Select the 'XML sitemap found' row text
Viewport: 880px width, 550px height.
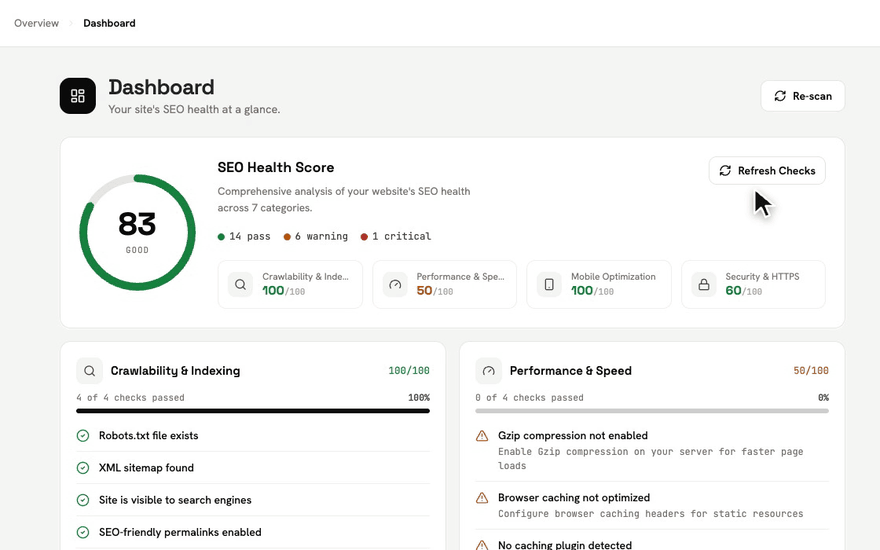pos(146,468)
